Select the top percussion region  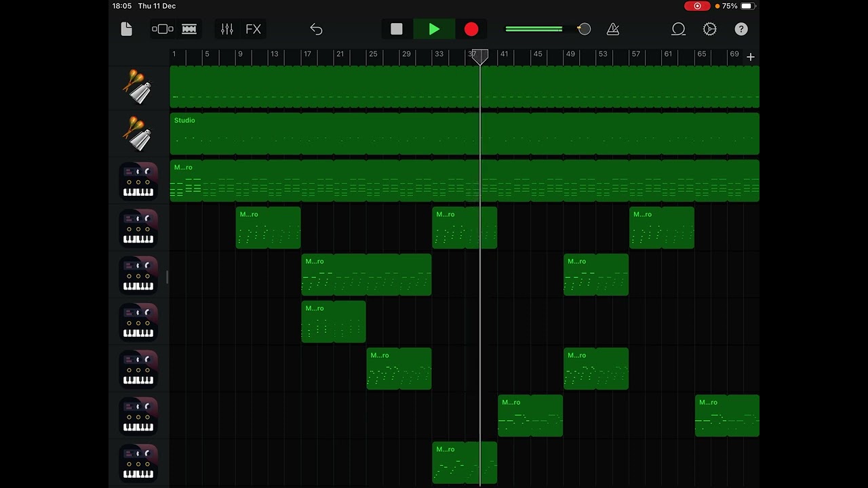(x=465, y=87)
